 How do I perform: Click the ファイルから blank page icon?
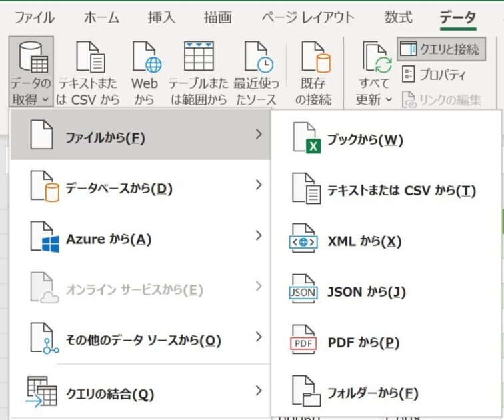(41, 135)
